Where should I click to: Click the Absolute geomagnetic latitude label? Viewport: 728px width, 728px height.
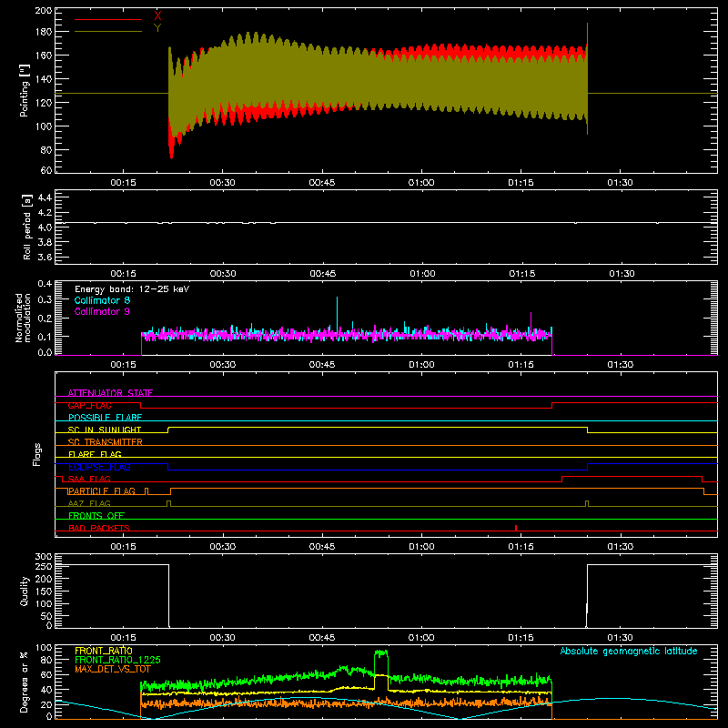point(629,652)
